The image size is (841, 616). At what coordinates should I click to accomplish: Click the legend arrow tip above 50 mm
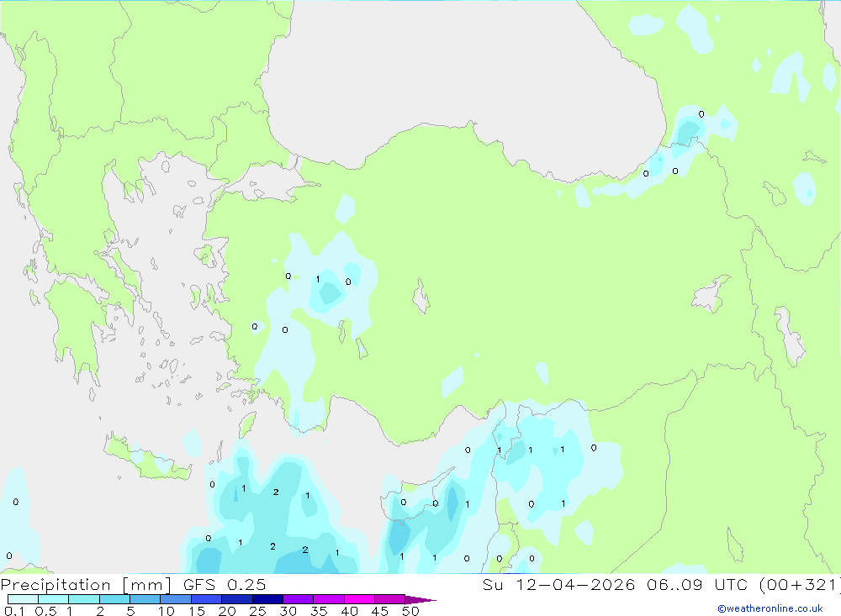[420, 599]
